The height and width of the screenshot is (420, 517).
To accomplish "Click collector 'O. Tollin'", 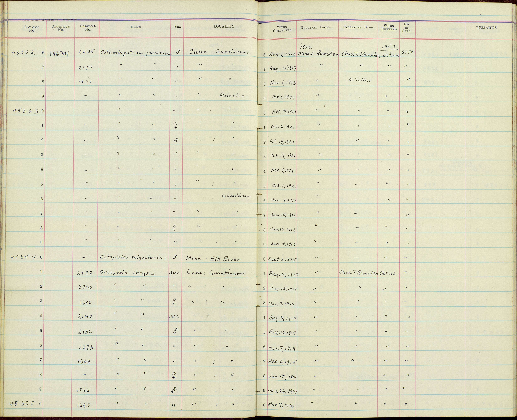I will click(x=360, y=80).
